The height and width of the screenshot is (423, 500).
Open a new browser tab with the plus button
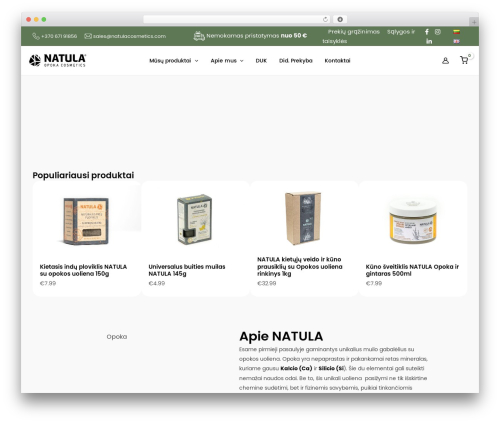click(474, 22)
